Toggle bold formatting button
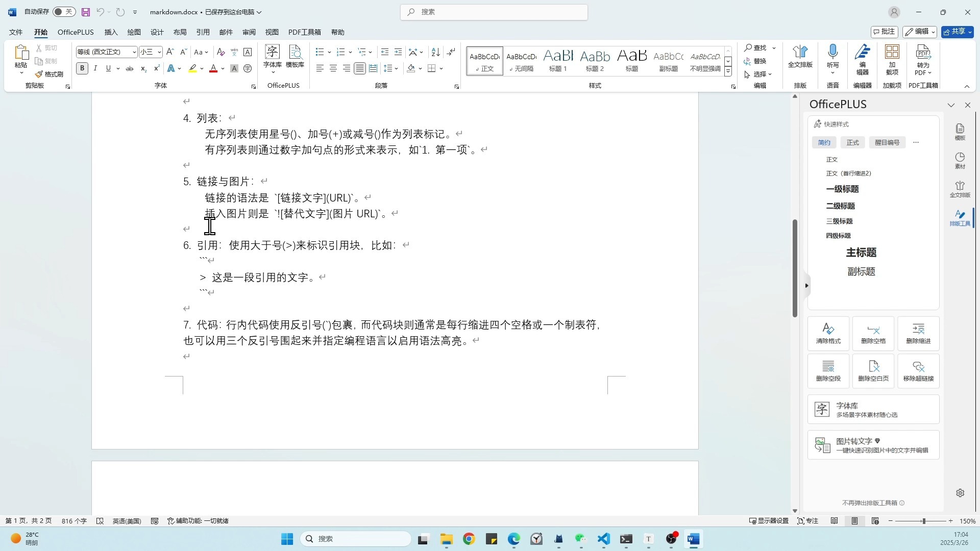 [82, 68]
